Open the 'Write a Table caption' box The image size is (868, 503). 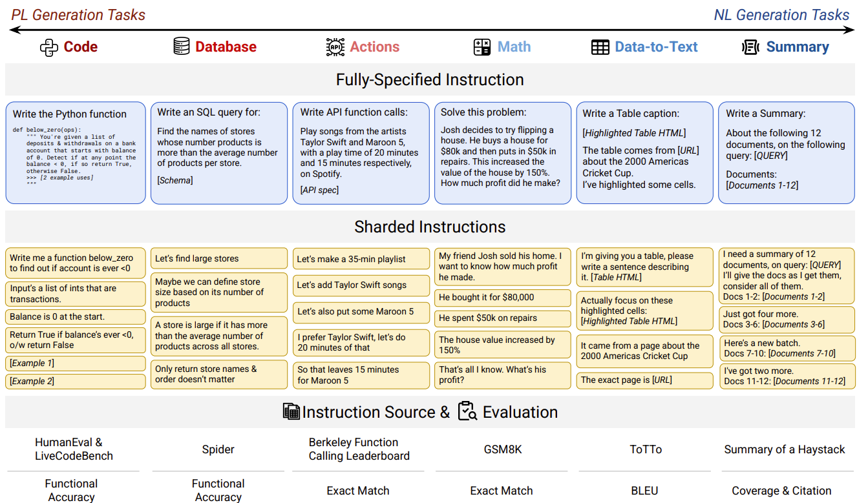point(644,152)
